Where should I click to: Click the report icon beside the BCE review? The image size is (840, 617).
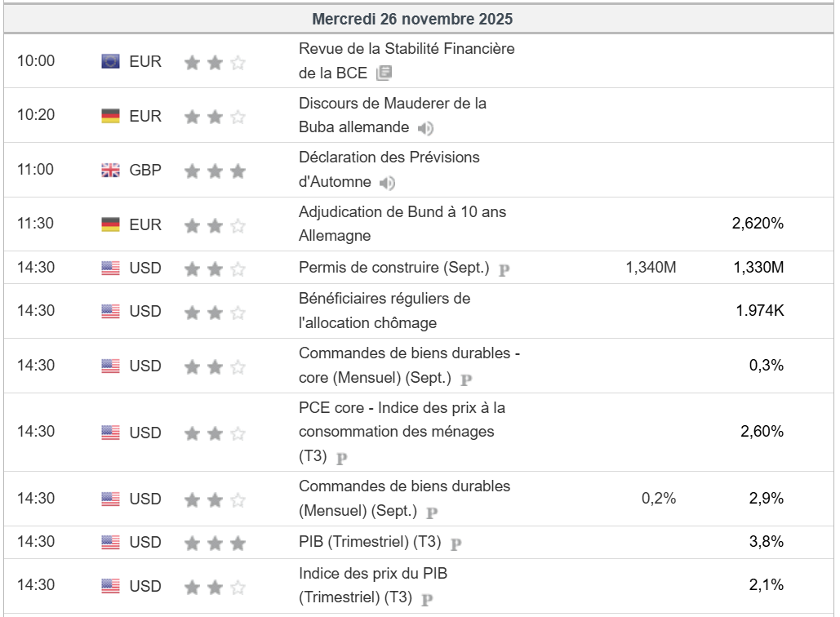tap(384, 73)
